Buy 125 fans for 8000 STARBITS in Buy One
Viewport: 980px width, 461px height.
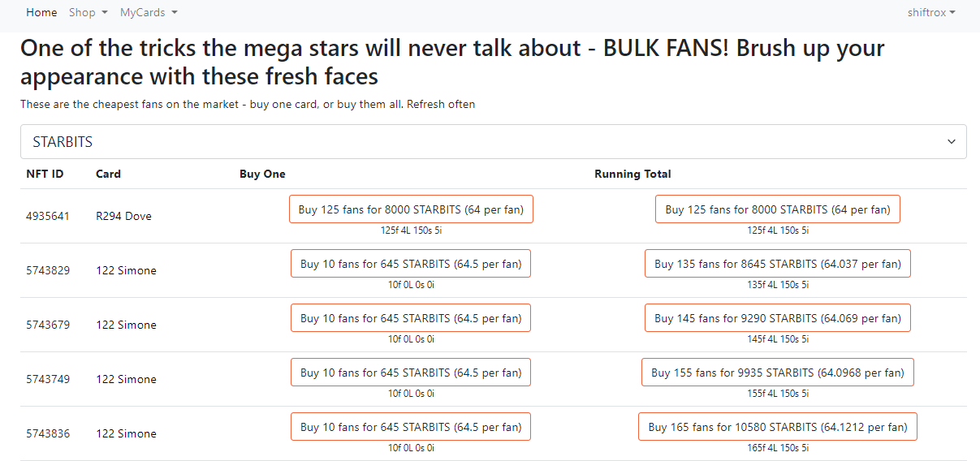(x=411, y=209)
